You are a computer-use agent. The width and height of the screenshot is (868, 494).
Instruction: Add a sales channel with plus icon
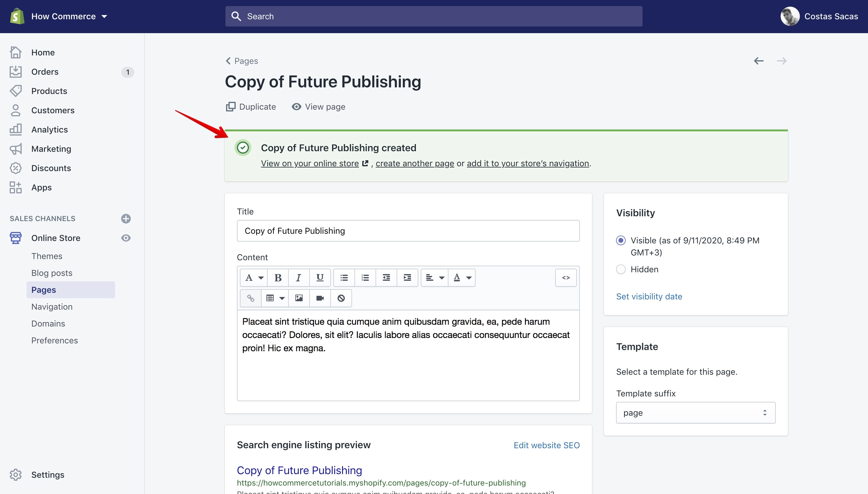click(x=126, y=218)
